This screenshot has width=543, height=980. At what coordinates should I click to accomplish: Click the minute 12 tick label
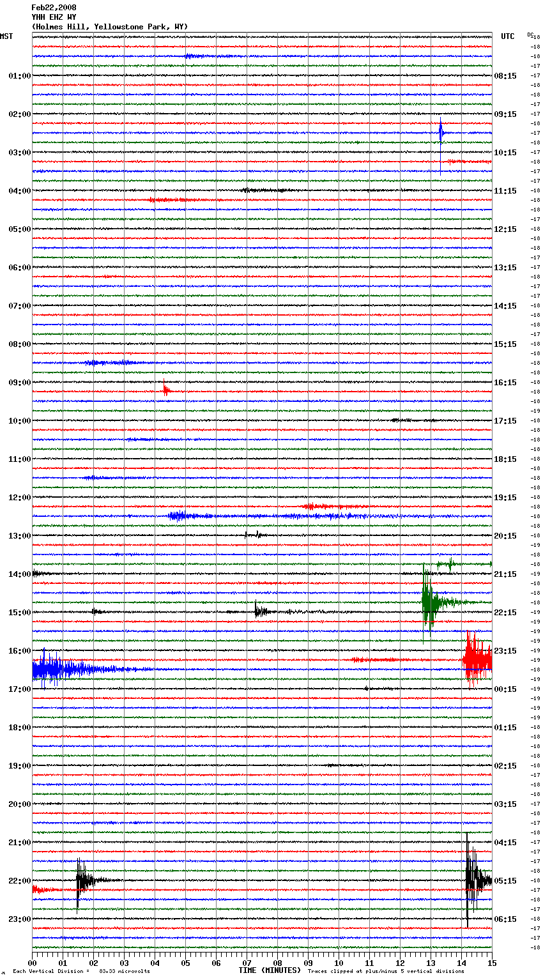coord(400,963)
